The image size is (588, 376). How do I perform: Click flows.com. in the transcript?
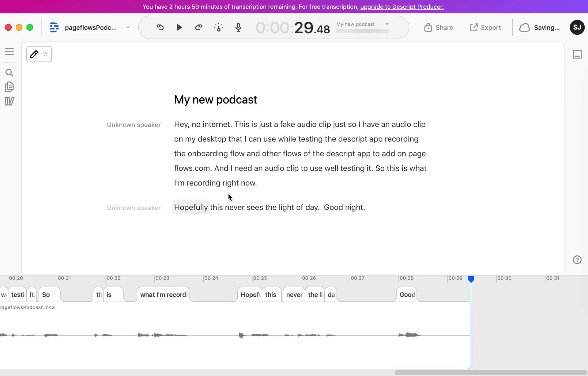pyautogui.click(x=193, y=168)
